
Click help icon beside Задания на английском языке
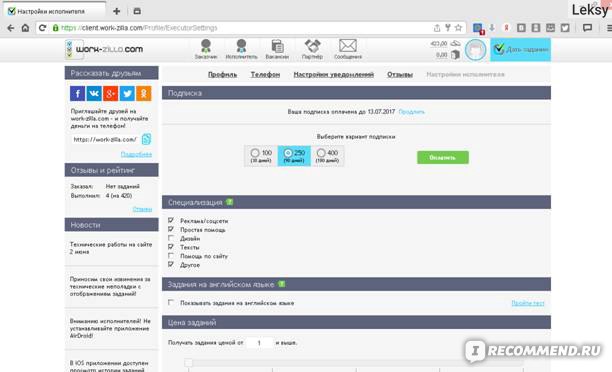click(x=281, y=284)
